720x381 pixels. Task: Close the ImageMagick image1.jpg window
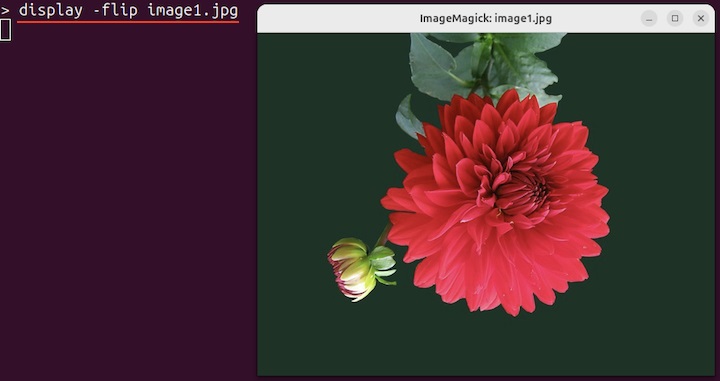pyautogui.click(x=701, y=18)
